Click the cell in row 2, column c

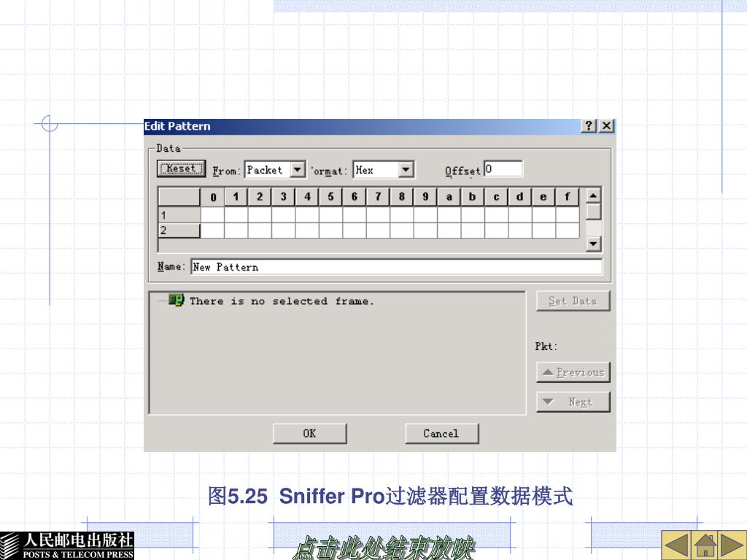[496, 230]
